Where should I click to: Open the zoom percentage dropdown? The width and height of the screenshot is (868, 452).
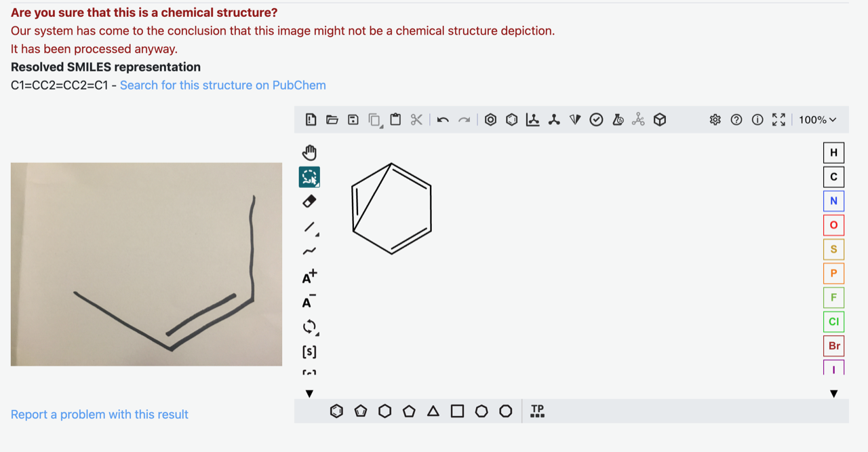click(817, 119)
